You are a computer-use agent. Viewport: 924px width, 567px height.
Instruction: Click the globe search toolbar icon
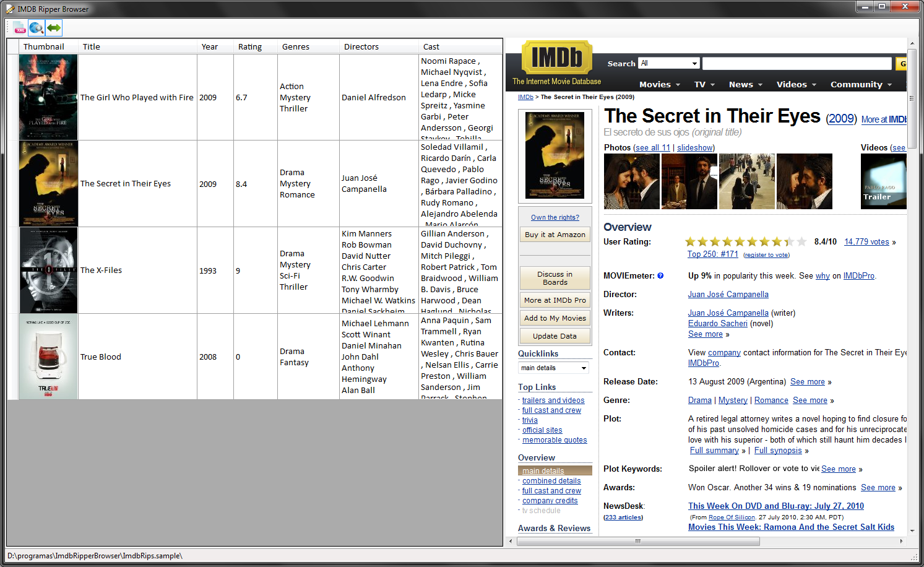point(37,28)
